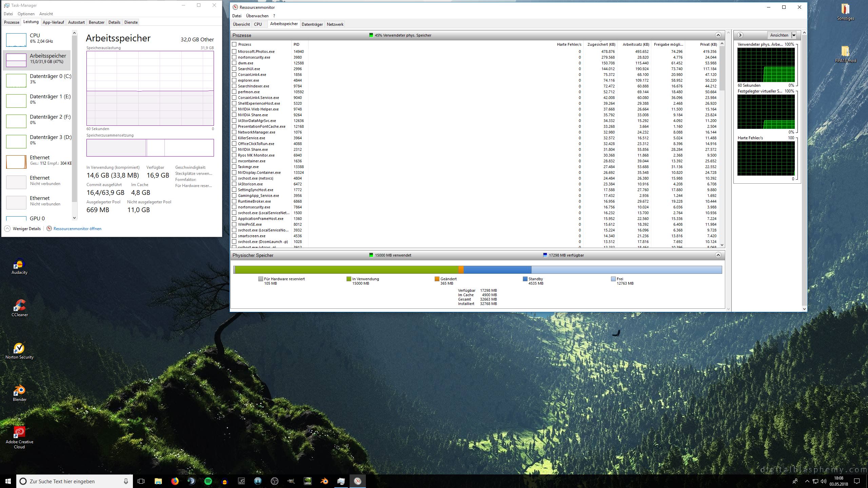
Task: Open Audacity desktop shortcut icon
Action: (x=19, y=264)
